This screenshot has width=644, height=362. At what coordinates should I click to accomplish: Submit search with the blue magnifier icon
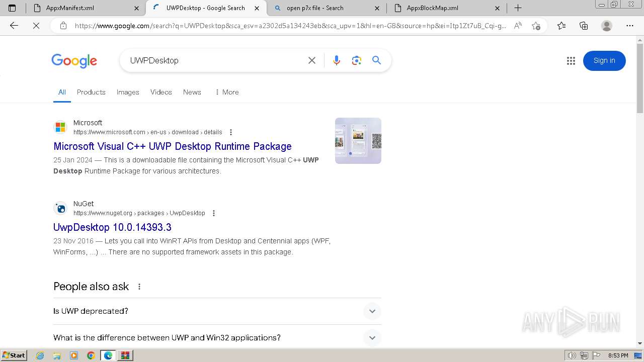coord(376,60)
